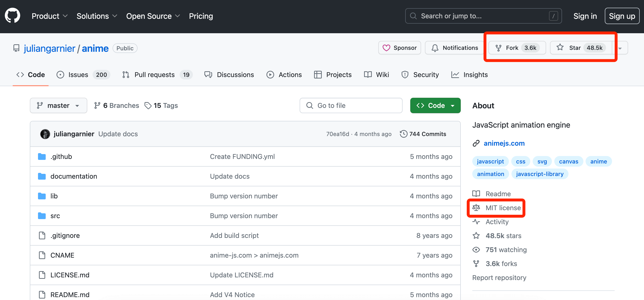Open the anime-js.com > animejs.com commit
This screenshot has width=644, height=300.
pos(254,255)
